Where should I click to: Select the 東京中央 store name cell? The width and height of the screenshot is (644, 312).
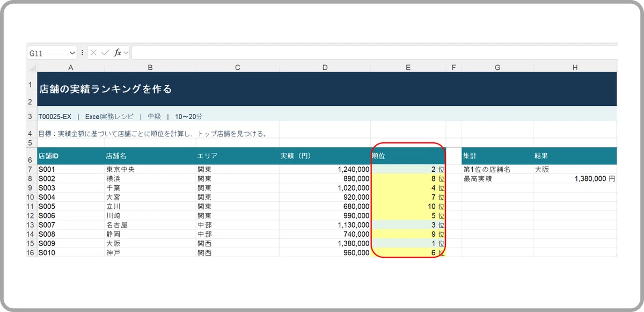[x=150, y=169]
